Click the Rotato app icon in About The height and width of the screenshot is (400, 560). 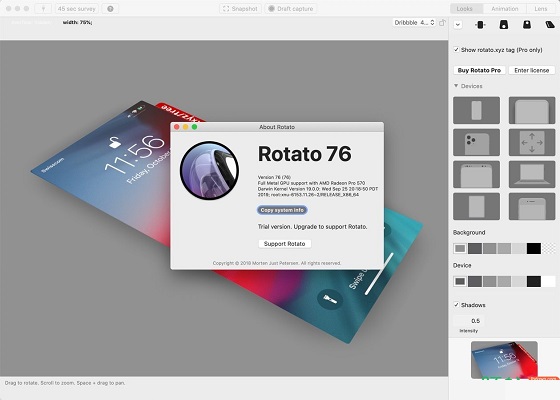click(209, 170)
